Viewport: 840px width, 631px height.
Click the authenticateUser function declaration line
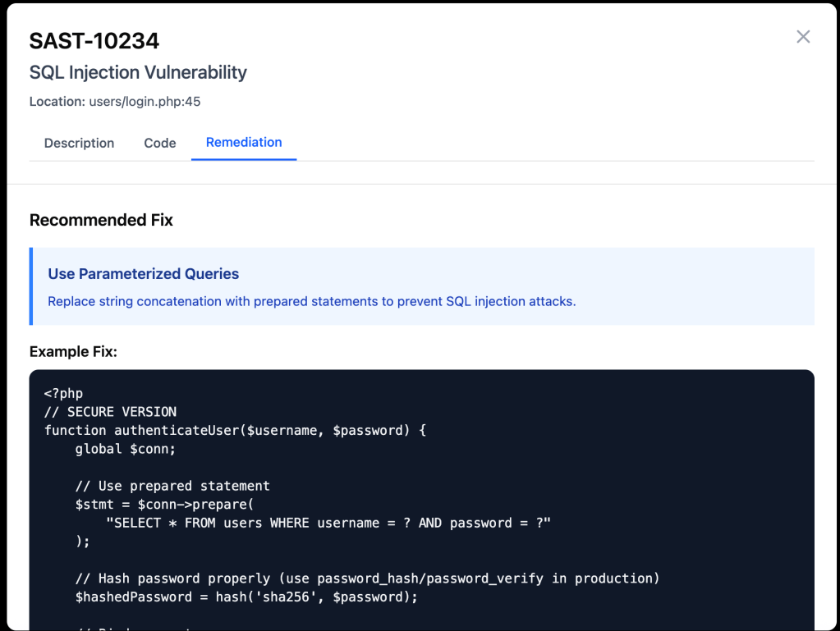click(x=235, y=430)
